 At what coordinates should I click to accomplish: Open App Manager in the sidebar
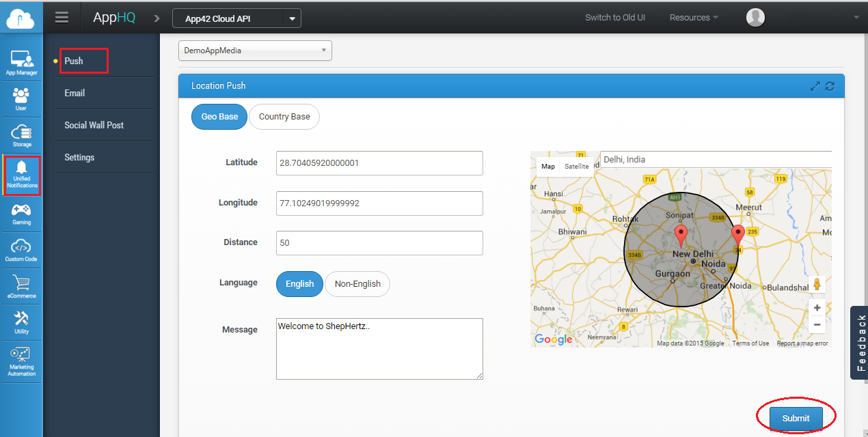[x=21, y=62]
